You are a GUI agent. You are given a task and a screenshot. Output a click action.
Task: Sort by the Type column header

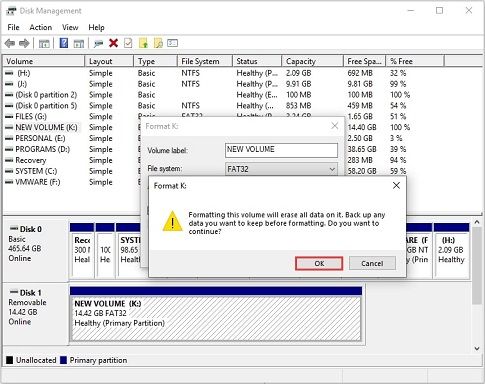point(155,61)
